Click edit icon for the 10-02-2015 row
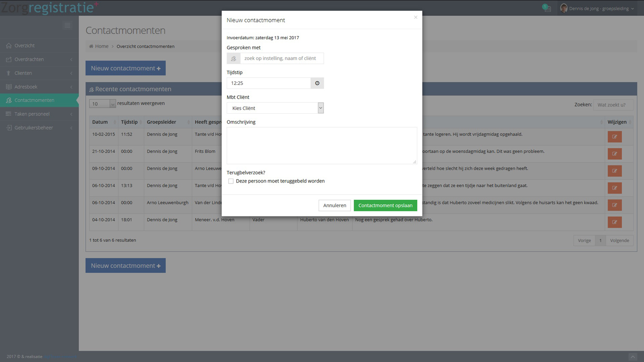This screenshot has height=362, width=644. [x=614, y=136]
